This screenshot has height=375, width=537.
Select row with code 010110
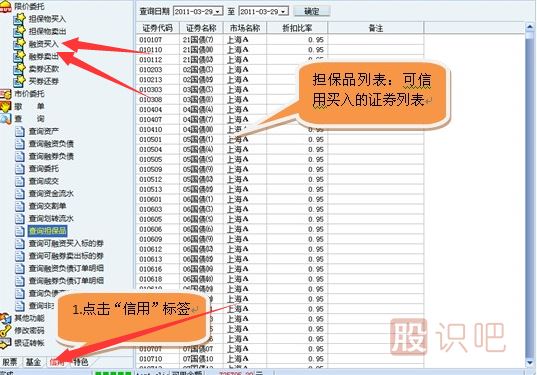point(279,50)
